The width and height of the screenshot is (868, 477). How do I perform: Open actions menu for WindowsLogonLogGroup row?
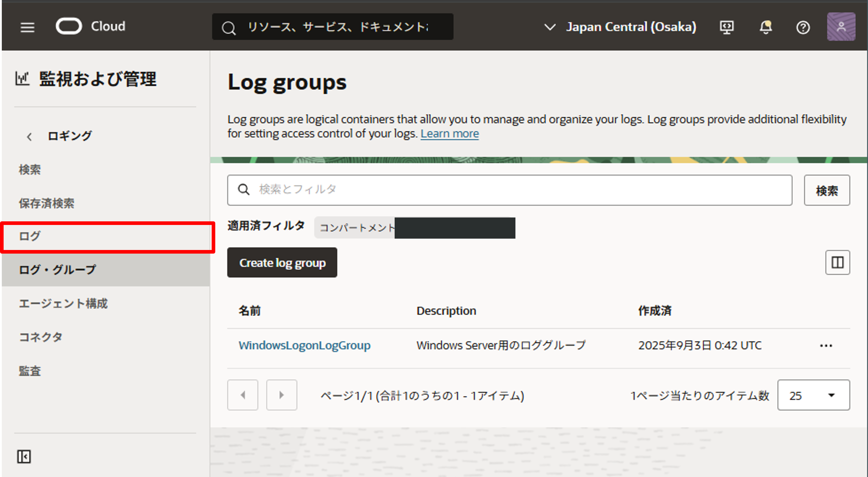pyautogui.click(x=826, y=346)
